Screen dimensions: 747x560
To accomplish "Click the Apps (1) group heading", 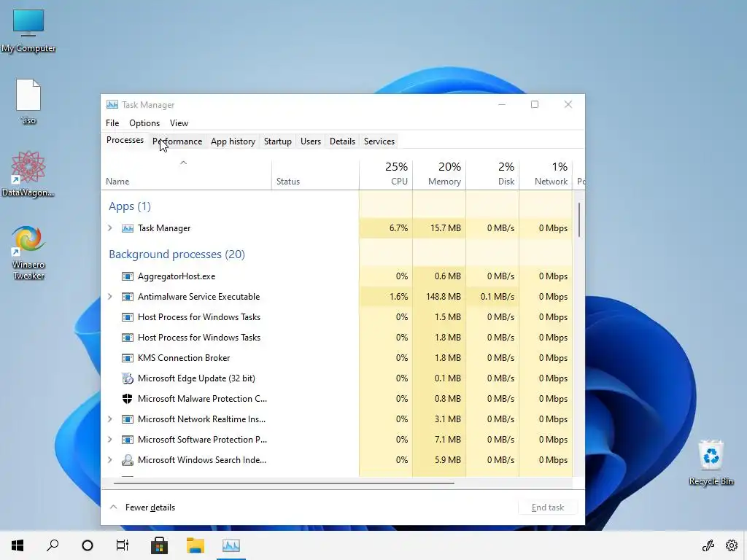I will [130, 206].
